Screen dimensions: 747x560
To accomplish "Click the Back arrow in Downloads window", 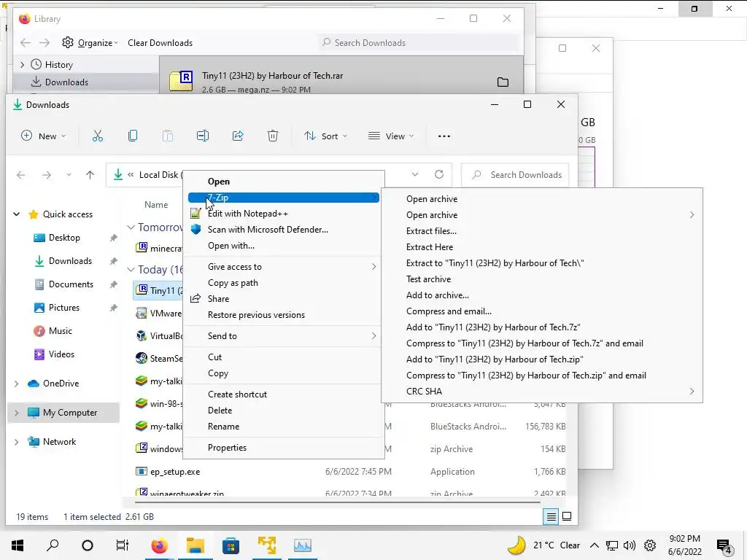I will [21, 175].
